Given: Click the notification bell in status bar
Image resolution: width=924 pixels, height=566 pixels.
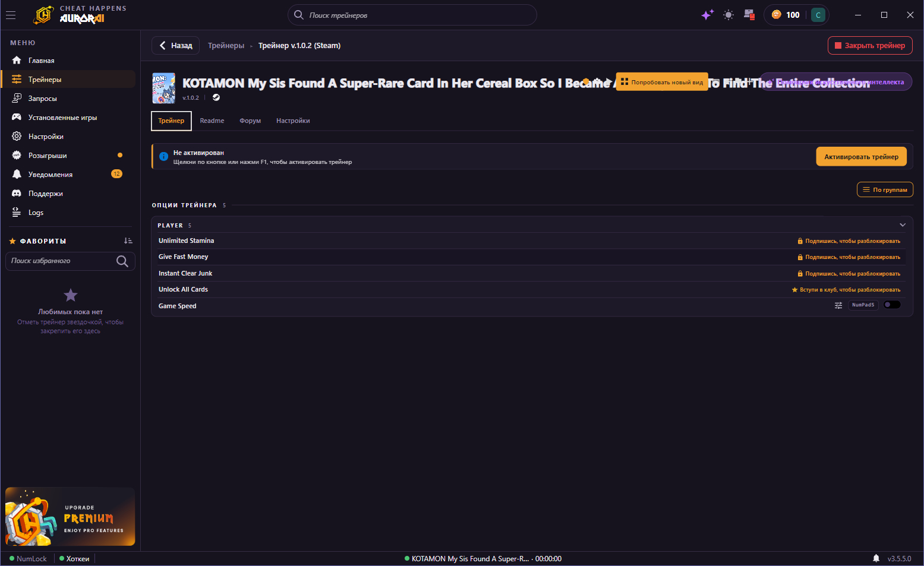Looking at the screenshot, I should 876,558.
